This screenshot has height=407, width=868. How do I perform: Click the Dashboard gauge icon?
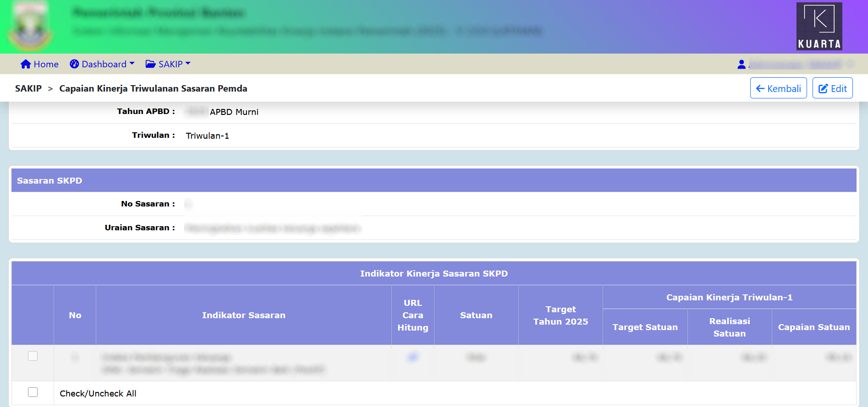[x=74, y=64]
